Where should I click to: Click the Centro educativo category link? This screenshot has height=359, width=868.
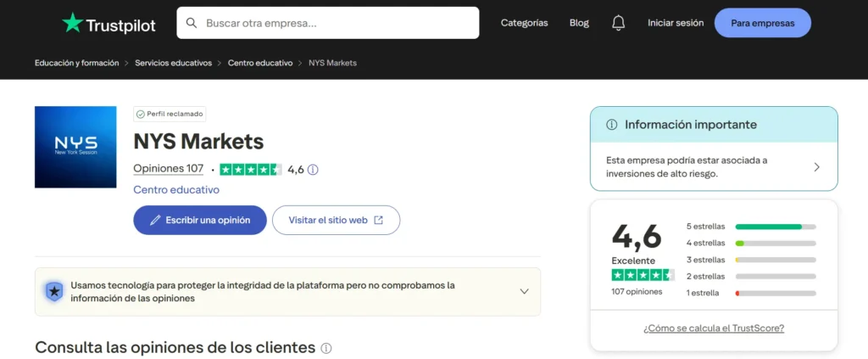click(x=176, y=189)
